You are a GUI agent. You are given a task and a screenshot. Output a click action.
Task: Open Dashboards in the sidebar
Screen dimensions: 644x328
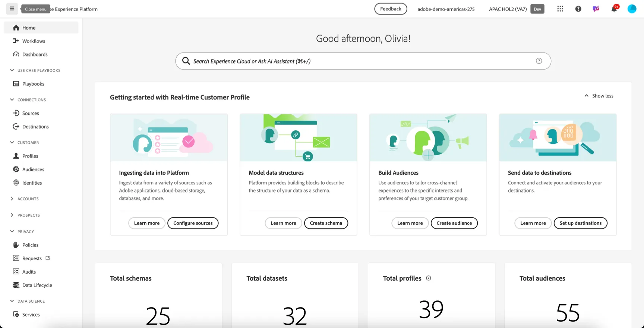pos(41,54)
